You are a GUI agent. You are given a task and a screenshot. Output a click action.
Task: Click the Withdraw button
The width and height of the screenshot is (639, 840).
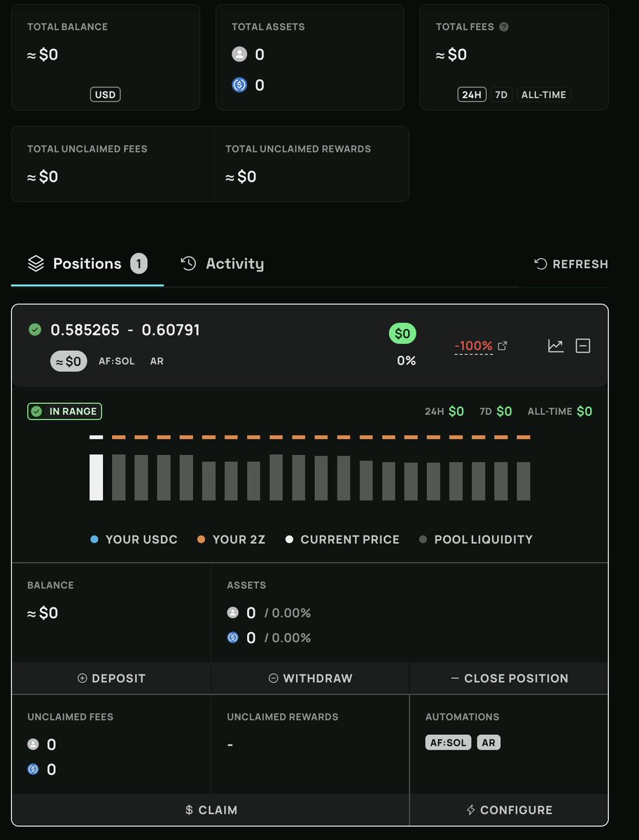[x=310, y=678]
